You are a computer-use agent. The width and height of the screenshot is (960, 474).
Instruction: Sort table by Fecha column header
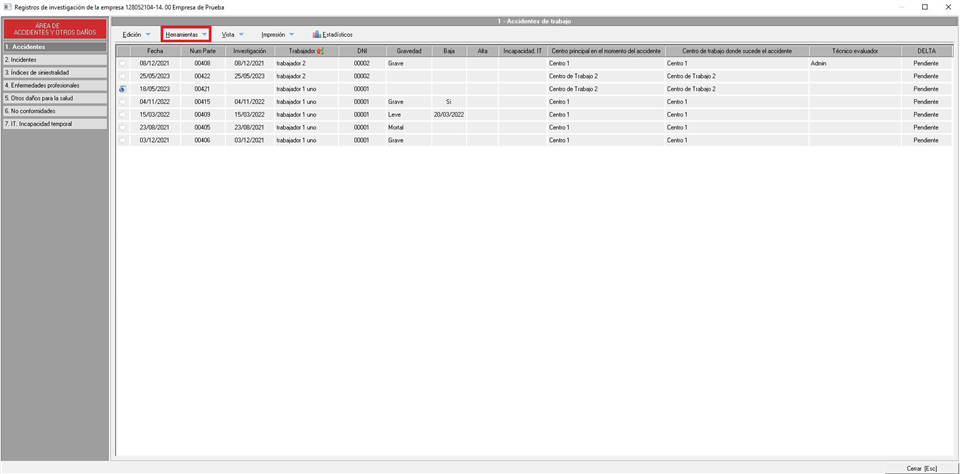coord(155,51)
